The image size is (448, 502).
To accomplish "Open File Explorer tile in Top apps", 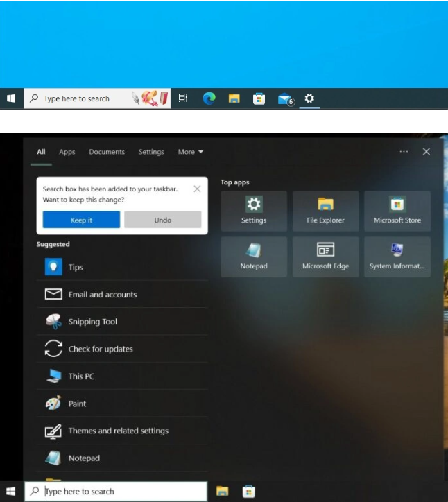I will pyautogui.click(x=325, y=211).
